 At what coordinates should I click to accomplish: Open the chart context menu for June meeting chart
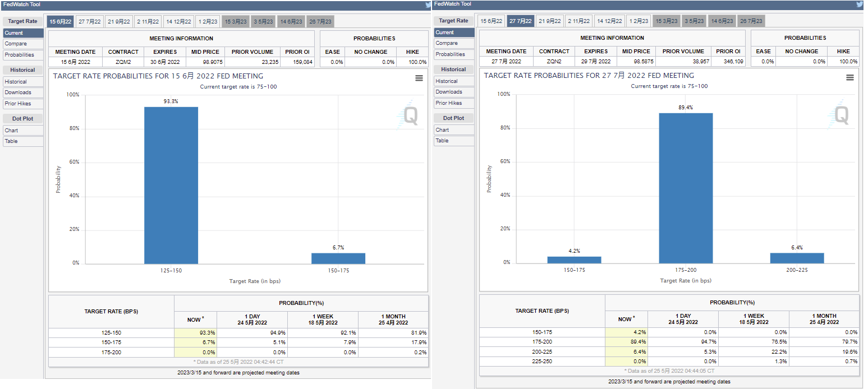coord(419,78)
